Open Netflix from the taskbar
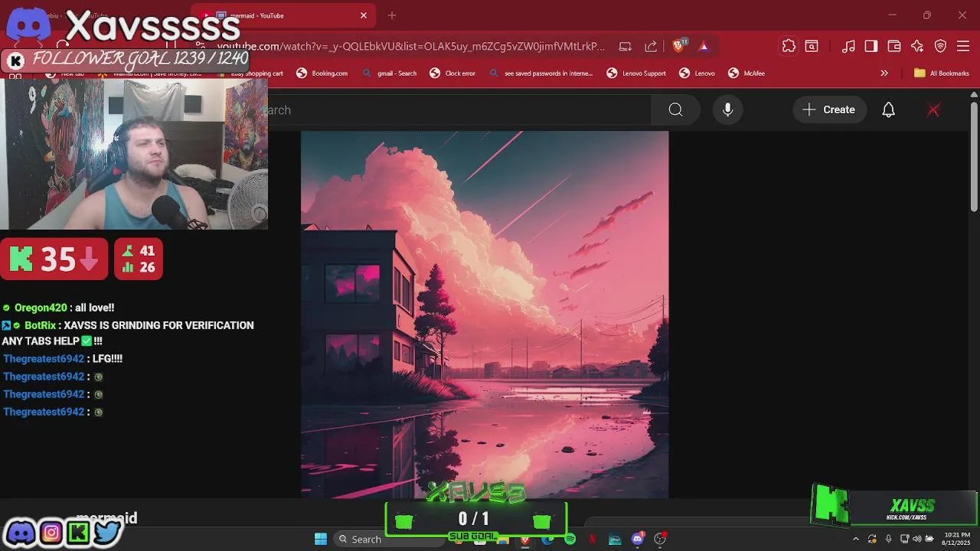Screen dimensions: 980x551 pos(592,539)
